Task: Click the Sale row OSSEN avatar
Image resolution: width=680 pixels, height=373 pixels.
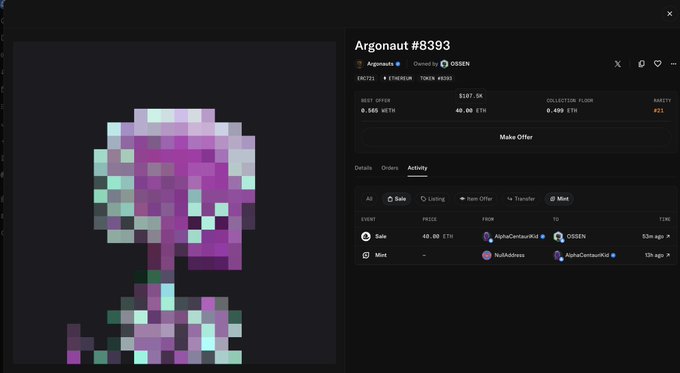Action: (x=558, y=236)
